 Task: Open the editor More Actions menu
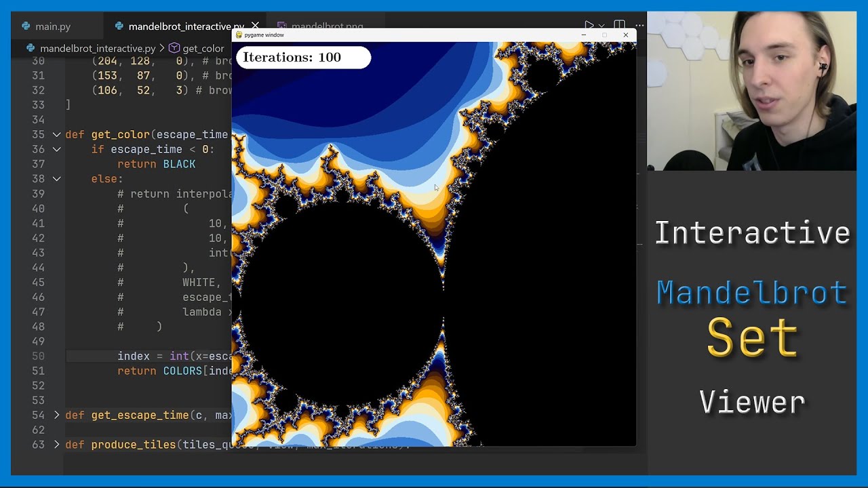pos(640,26)
